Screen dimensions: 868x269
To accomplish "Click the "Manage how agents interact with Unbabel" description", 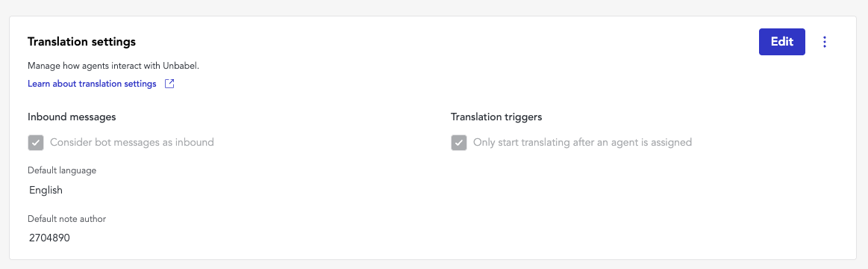I will [x=113, y=66].
